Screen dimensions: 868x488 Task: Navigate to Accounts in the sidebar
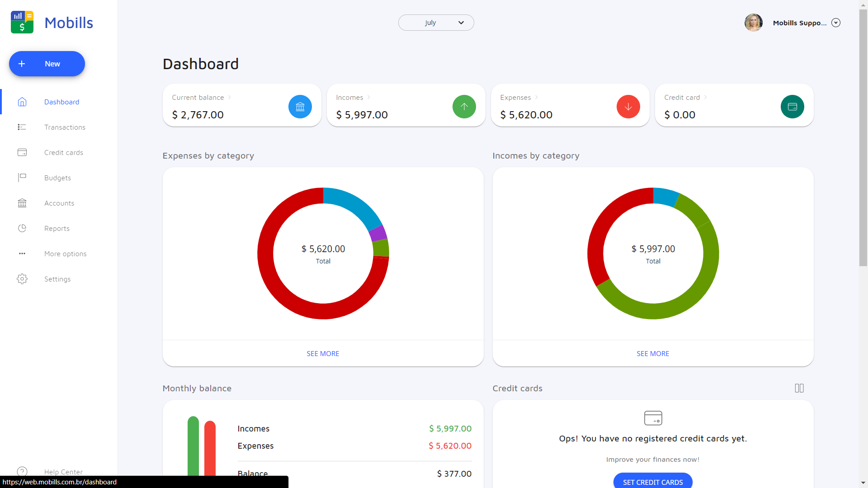[59, 203]
